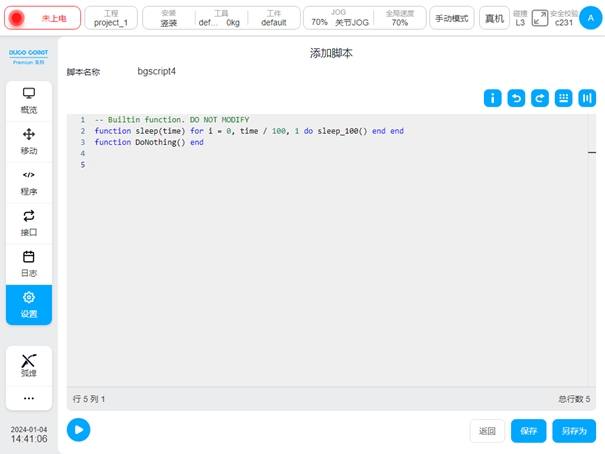
Task: Toggle the 未上电 power status button
Action: pos(41,18)
